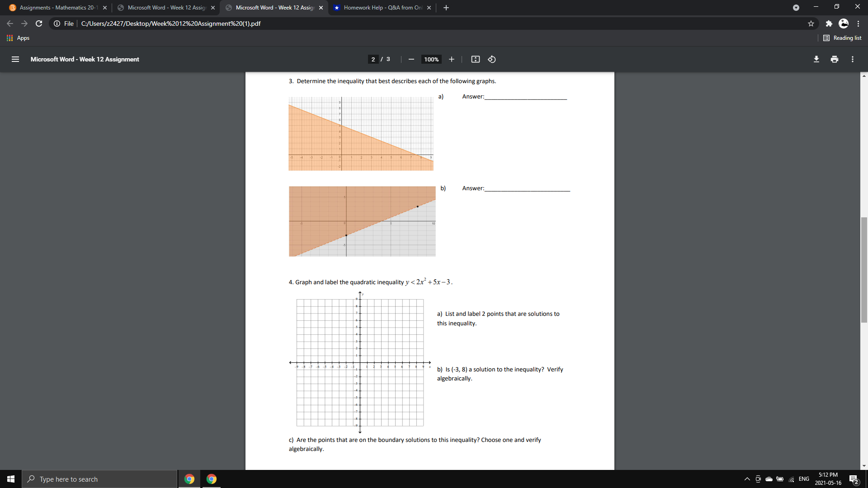Image resolution: width=868 pixels, height=488 pixels.
Task: Open a new browser tab
Action: 446,7
